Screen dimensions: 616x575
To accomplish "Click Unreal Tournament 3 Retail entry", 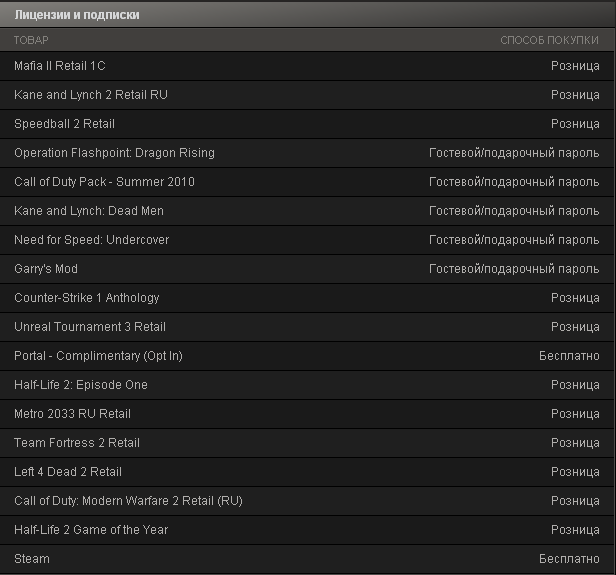I will (x=307, y=327).
